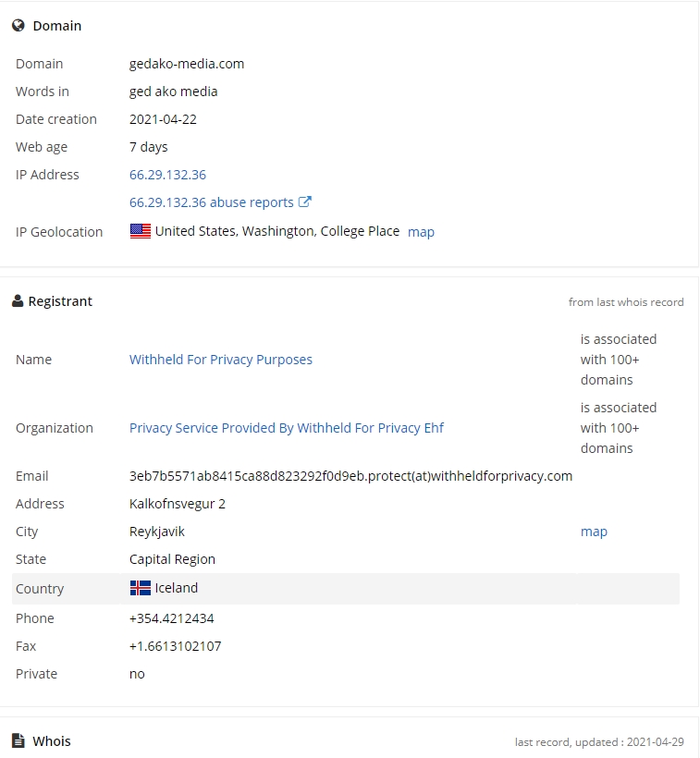Screen dimensions: 700x758
Task: Open Withheld For Privacy Purposes registrant link
Action: coord(221,360)
